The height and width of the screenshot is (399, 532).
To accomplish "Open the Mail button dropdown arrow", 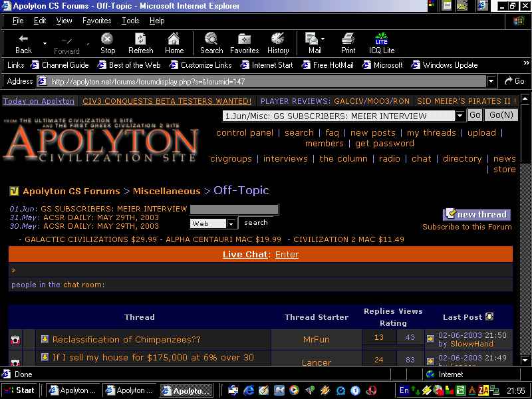I will (x=323, y=39).
